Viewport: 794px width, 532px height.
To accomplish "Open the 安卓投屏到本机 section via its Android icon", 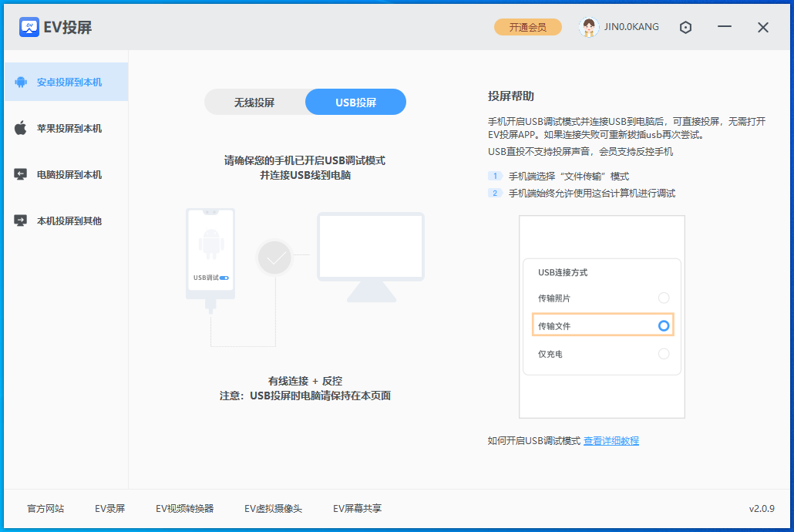I will pos(20,82).
